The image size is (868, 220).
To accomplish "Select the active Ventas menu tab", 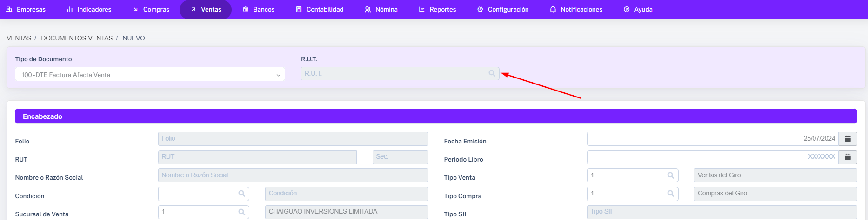I will point(206,9).
